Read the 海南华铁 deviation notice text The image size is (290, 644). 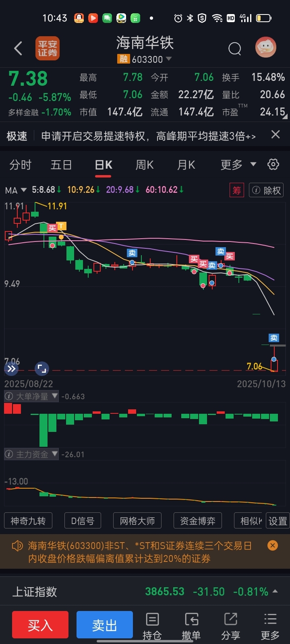[140, 552]
